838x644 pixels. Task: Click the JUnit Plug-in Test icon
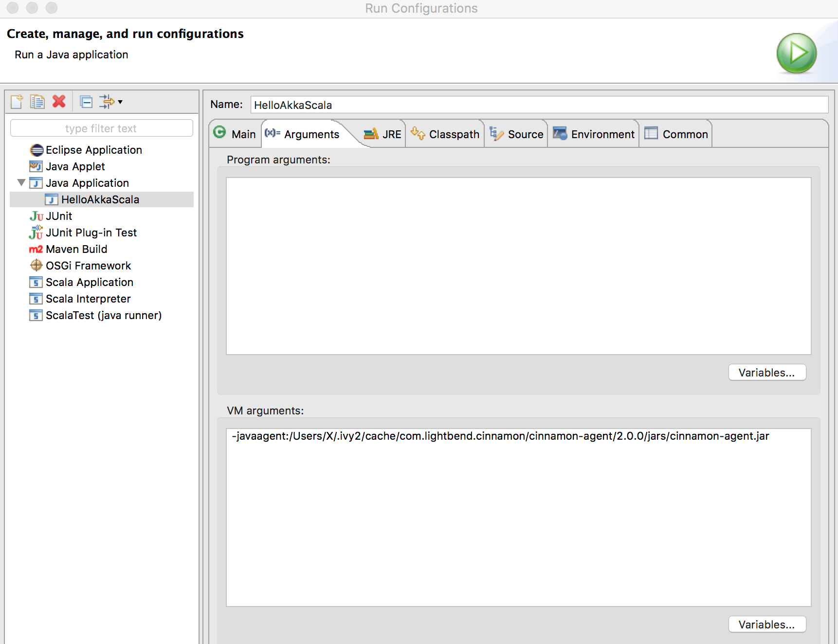point(36,233)
